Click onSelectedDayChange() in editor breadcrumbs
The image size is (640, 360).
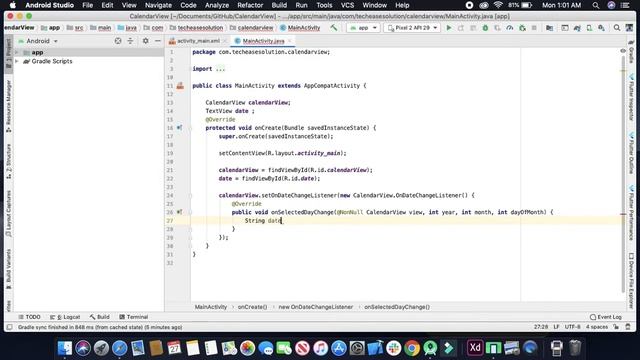(397, 307)
